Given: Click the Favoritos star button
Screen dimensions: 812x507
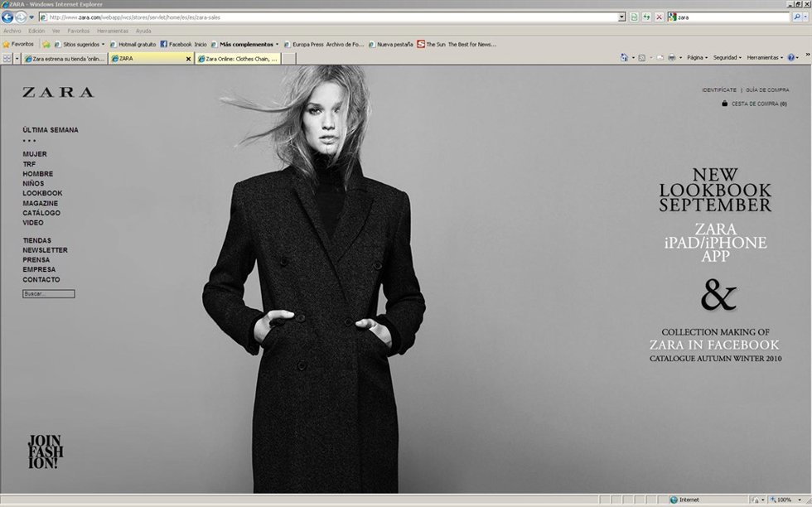Looking at the screenshot, I should pyautogui.click(x=18, y=43).
